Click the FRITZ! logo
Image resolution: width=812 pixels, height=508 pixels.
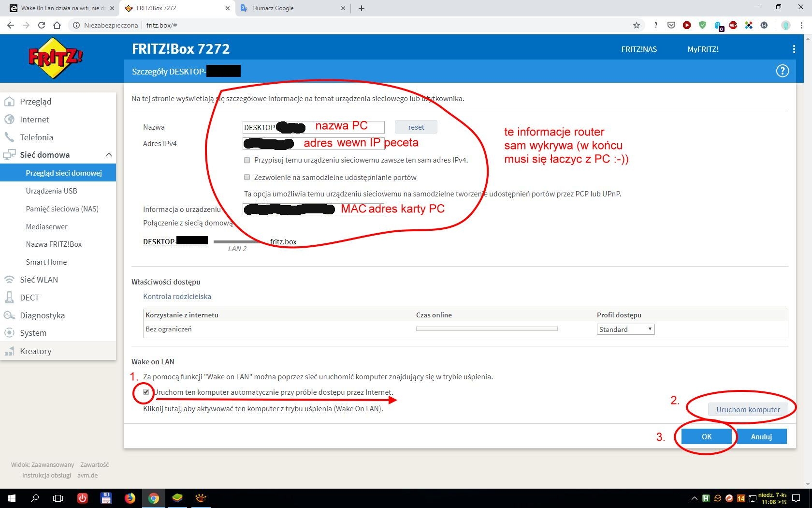(x=56, y=58)
